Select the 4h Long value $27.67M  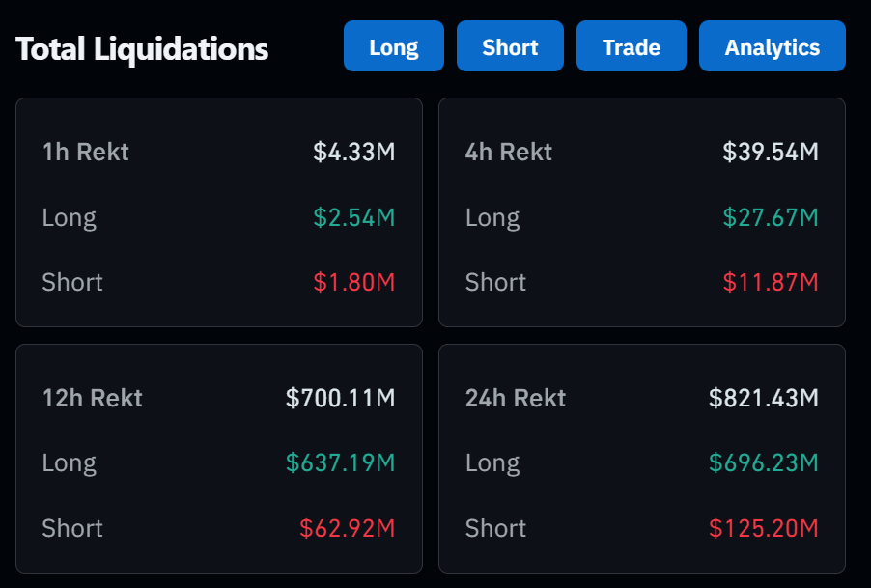click(x=771, y=217)
